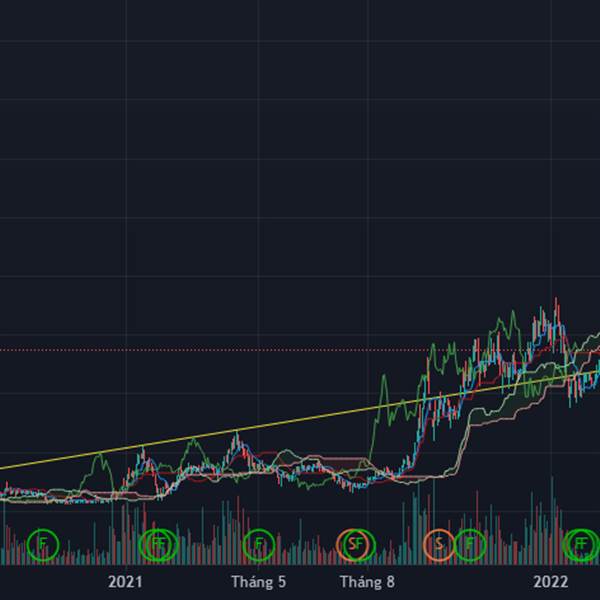Image resolution: width=600 pixels, height=600 pixels.
Task: Click the Tháng 5 time axis label
Action: pyautogui.click(x=259, y=582)
